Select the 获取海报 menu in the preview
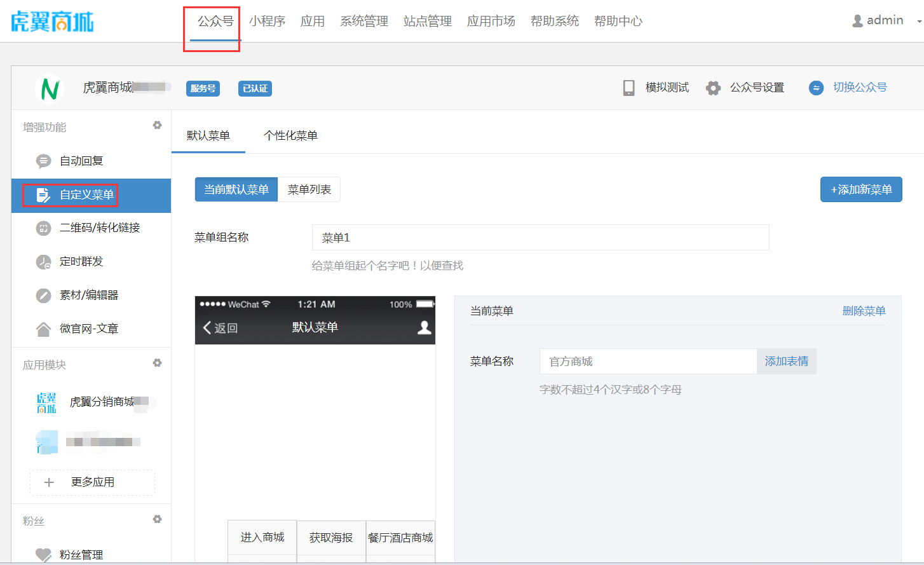The image size is (924, 565). pyautogui.click(x=331, y=538)
